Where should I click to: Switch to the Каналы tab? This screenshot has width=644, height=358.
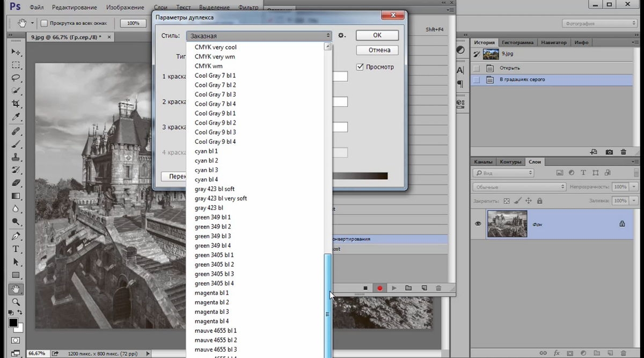[x=483, y=162]
